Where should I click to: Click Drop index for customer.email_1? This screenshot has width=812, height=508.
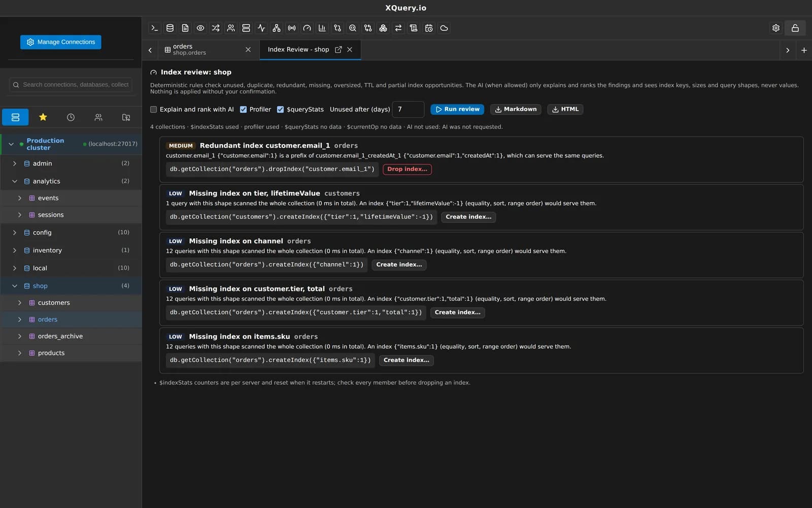(407, 169)
